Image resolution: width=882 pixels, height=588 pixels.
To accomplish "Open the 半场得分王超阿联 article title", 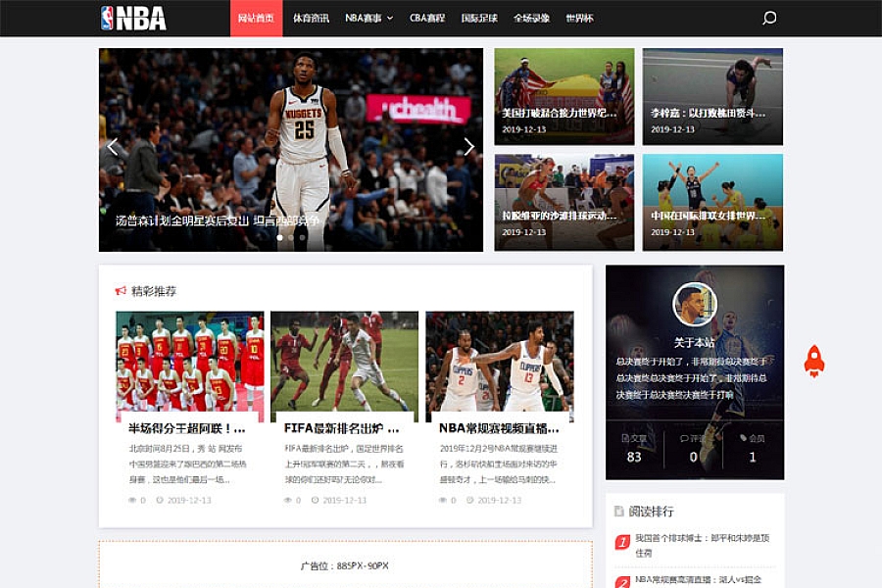I will (x=186, y=428).
